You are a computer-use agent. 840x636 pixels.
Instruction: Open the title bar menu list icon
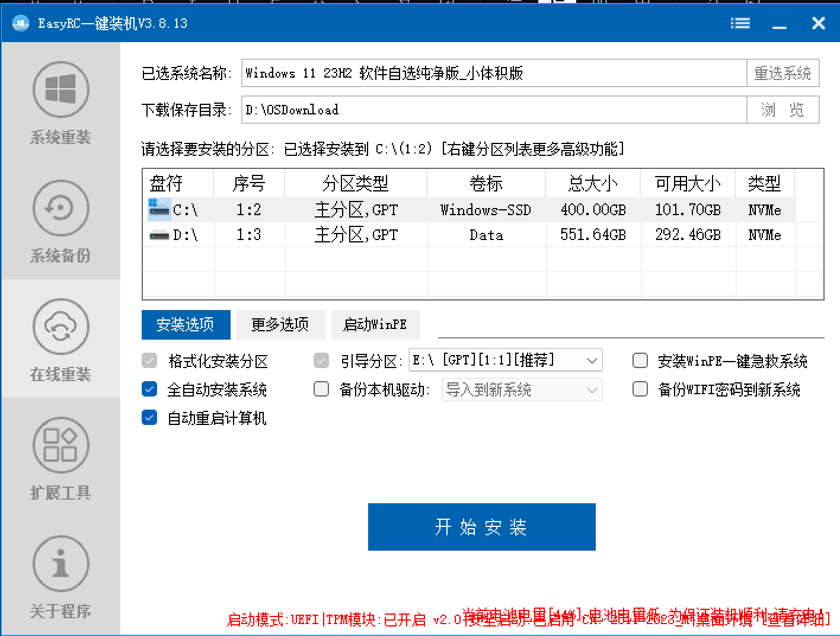pyautogui.click(x=740, y=23)
